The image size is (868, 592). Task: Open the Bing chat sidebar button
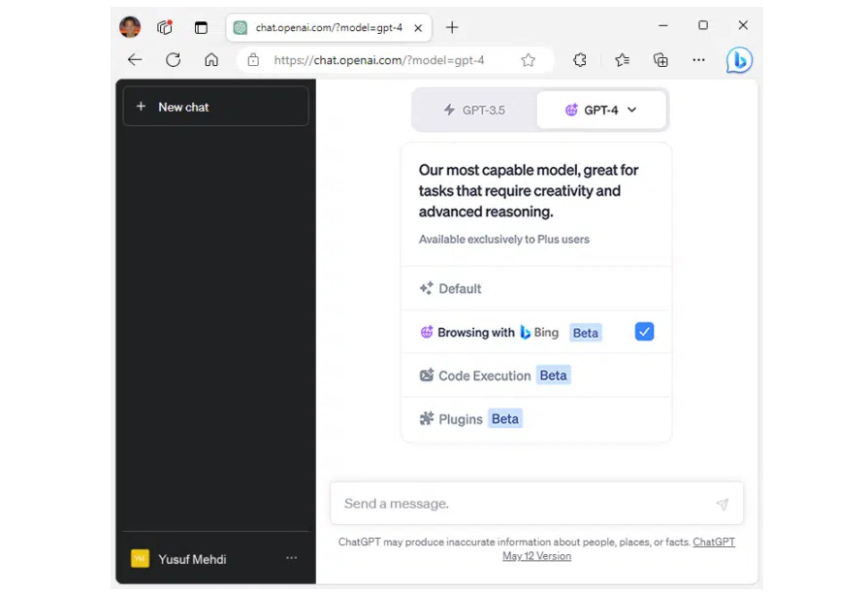(739, 60)
